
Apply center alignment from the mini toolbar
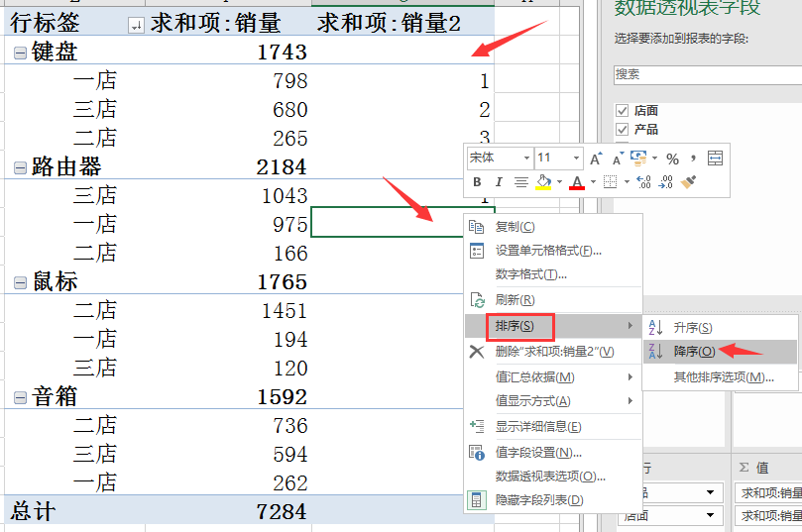521,182
